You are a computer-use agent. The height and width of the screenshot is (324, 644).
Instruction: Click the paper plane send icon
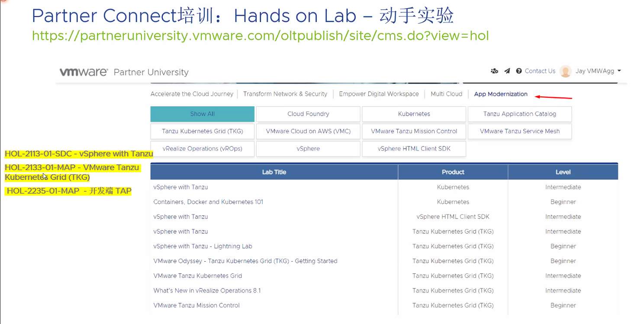507,71
